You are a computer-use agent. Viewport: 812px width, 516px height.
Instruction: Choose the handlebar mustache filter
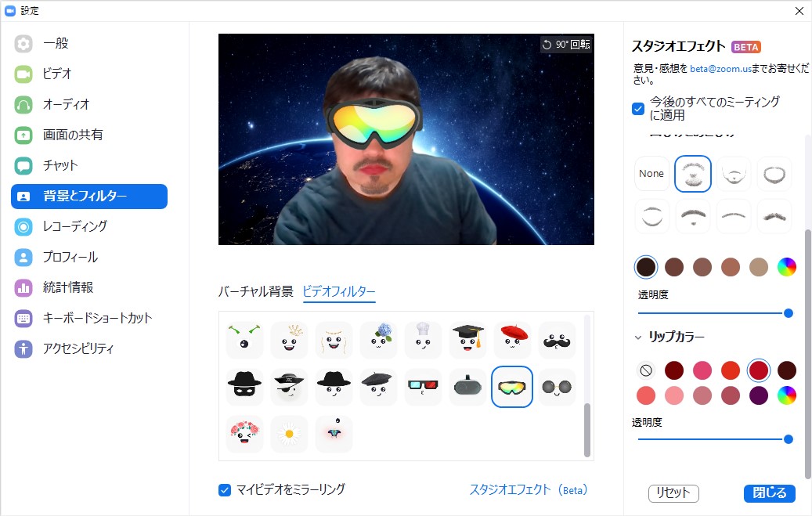pyautogui.click(x=557, y=339)
